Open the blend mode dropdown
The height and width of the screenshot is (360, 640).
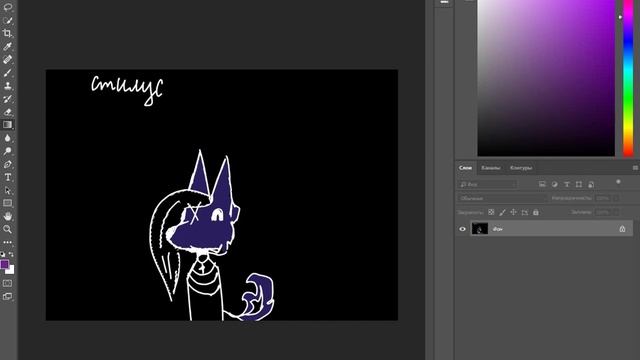point(502,198)
